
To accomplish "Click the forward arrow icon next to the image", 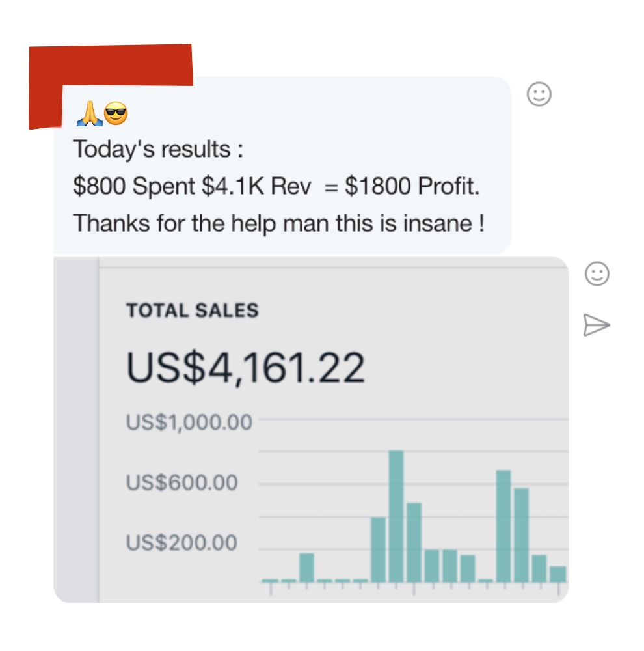I will 597,324.
